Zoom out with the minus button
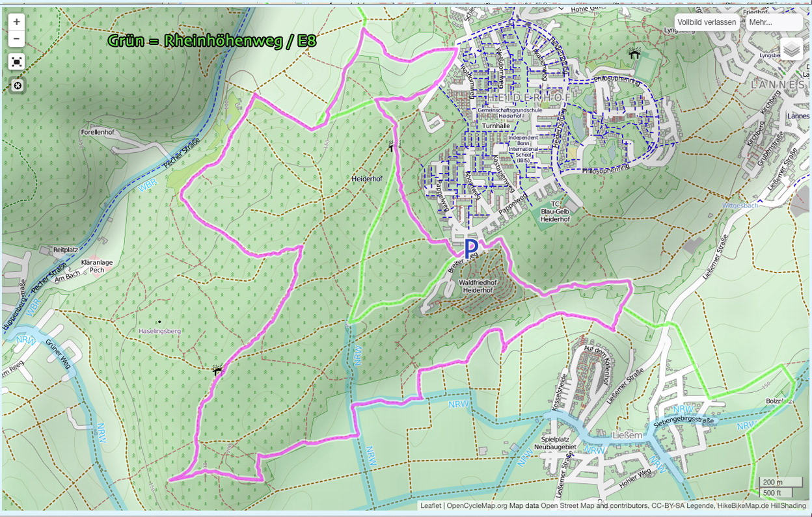Image resolution: width=812 pixels, height=517 pixels. tap(16, 39)
